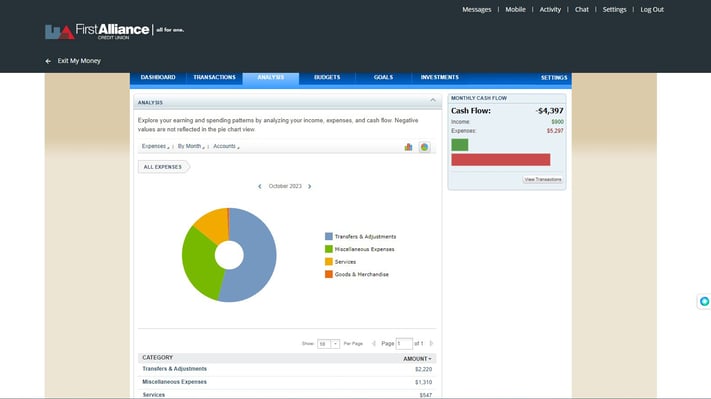Viewport: 711px width, 399px height.
Task: Click the yellow pie chart slice
Action: pos(214,224)
